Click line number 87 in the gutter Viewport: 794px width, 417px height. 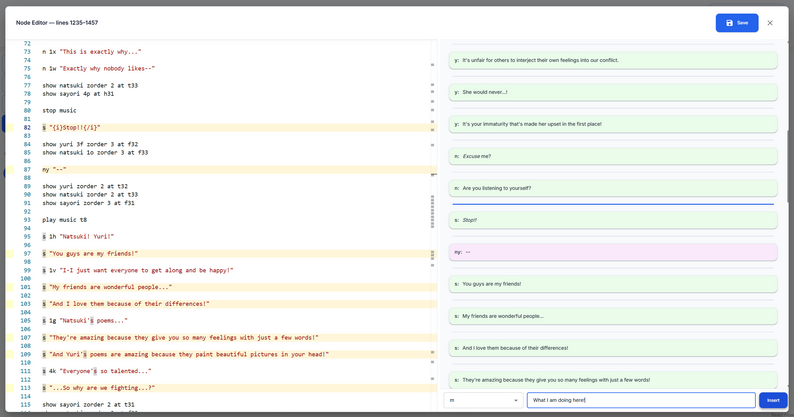27,170
